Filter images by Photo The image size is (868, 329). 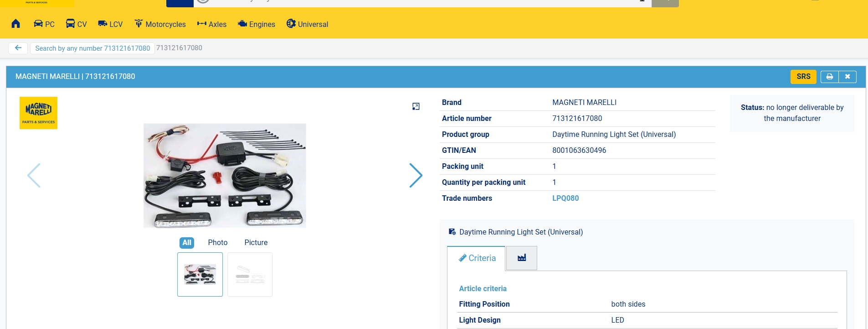point(217,243)
